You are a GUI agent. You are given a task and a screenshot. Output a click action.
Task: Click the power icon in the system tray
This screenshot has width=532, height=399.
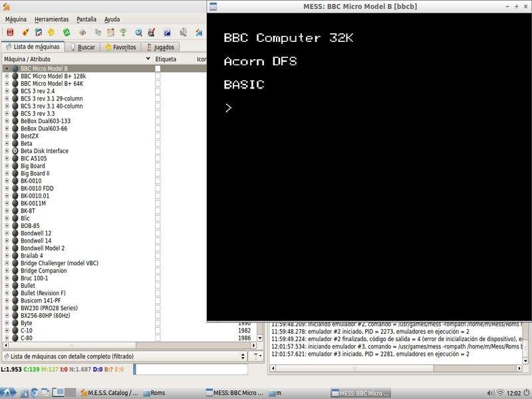point(527,393)
